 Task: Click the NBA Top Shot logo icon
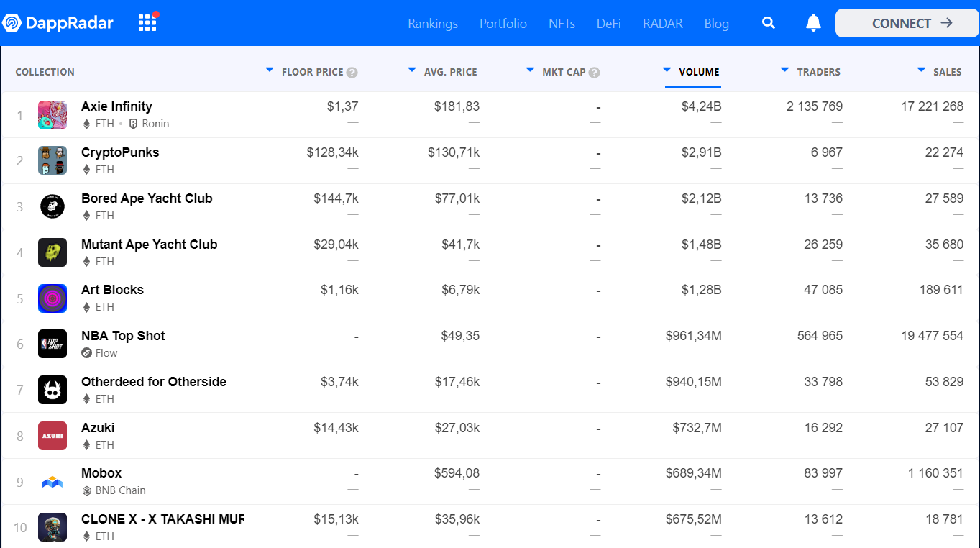(x=52, y=344)
